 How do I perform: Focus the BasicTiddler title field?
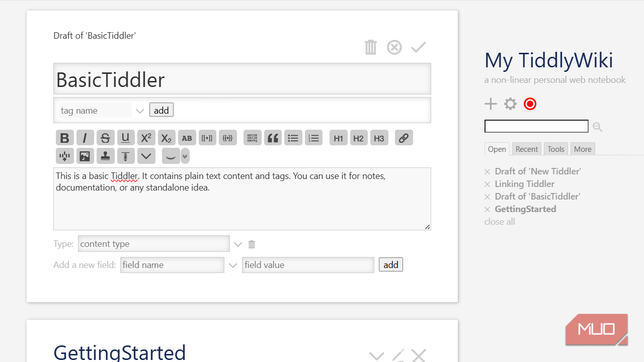click(x=242, y=79)
